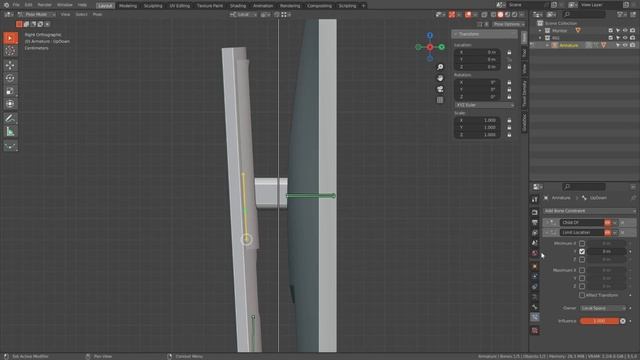This screenshot has width=640, height=360.
Task: Open the viewport View menu button
Action: tap(65, 14)
